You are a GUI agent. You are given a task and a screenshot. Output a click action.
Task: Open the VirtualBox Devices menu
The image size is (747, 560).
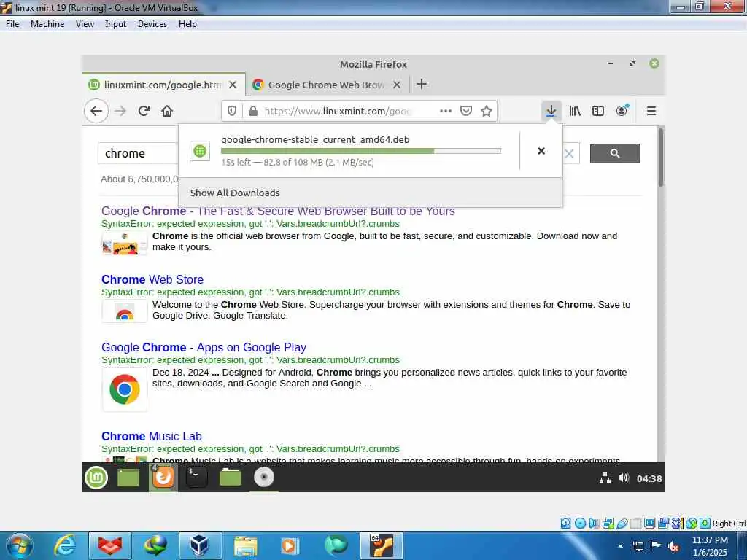(x=152, y=24)
